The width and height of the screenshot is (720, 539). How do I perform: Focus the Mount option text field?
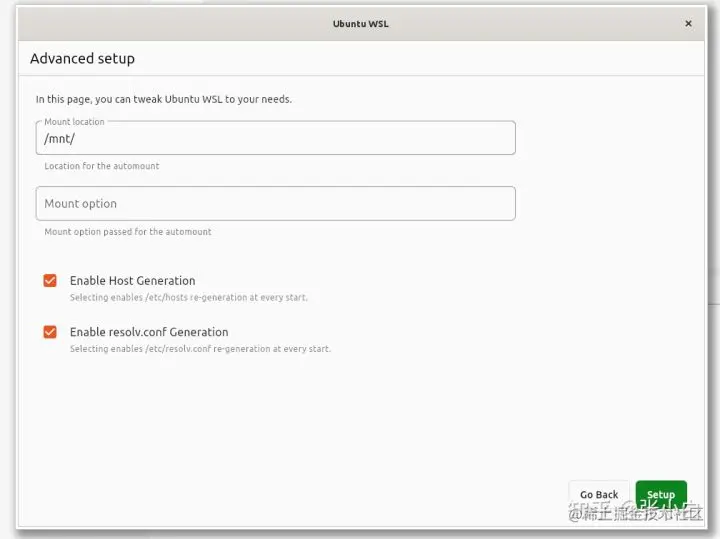tap(276, 203)
